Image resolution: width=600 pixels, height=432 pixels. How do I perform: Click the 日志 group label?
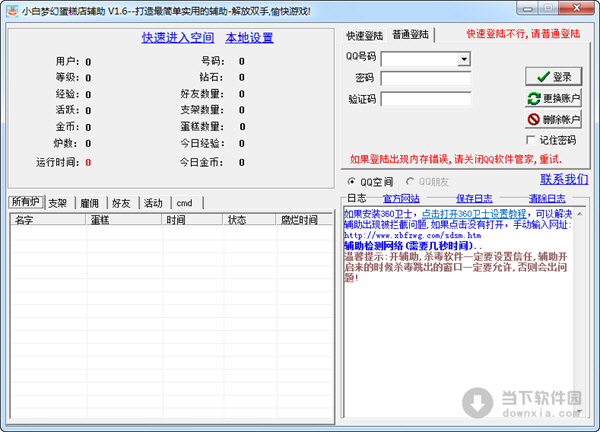coord(356,198)
